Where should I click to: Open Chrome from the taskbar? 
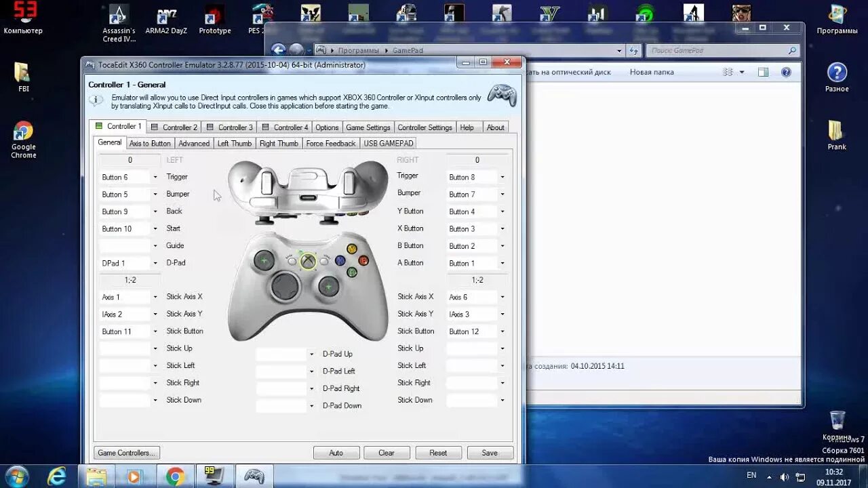(x=175, y=476)
